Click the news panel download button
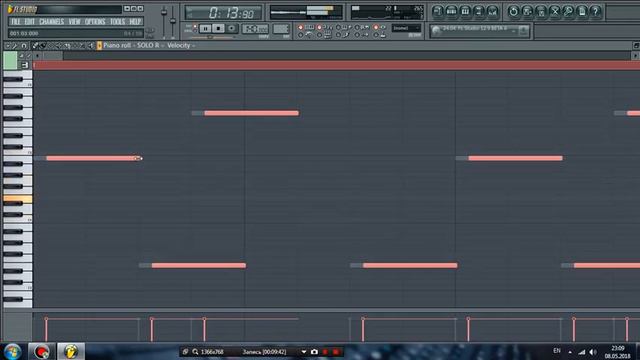Viewport: 640px width, 360px height. click(x=523, y=30)
